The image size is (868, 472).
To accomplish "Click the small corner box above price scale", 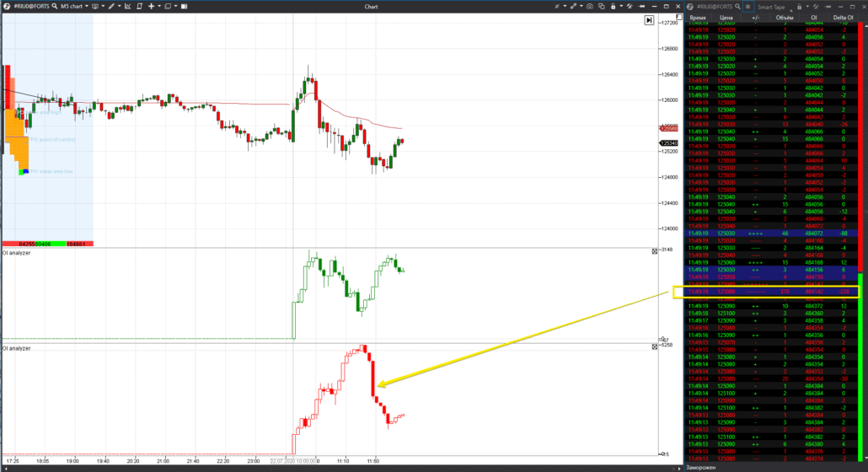I will (x=679, y=17).
